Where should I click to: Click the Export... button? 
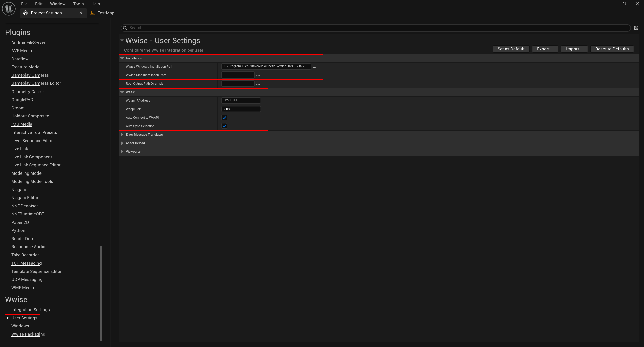pyautogui.click(x=545, y=49)
